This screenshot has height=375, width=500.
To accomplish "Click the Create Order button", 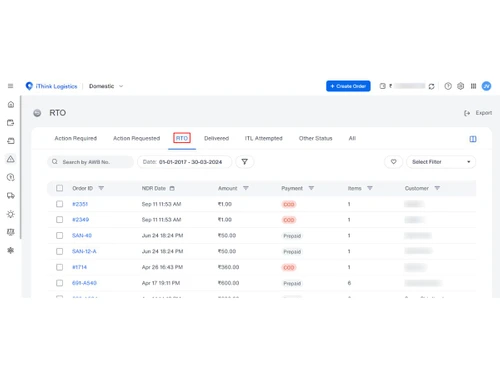I will [x=348, y=86].
